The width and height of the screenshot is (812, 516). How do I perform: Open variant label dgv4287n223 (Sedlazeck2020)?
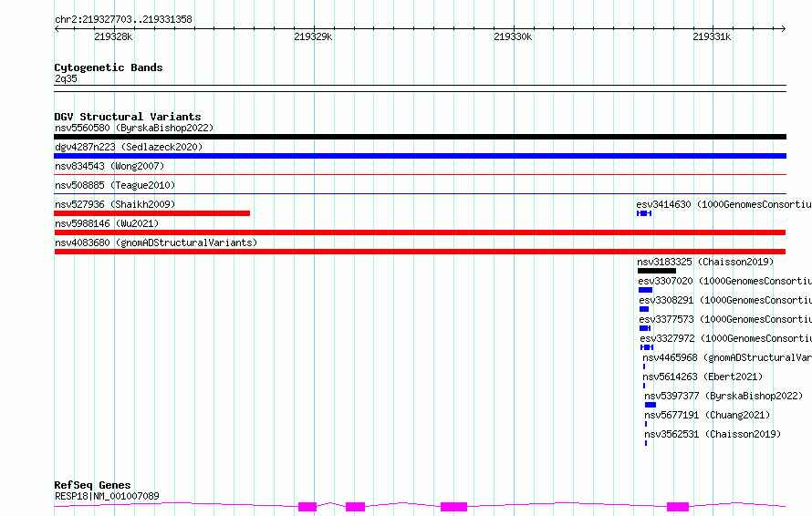tap(129, 147)
